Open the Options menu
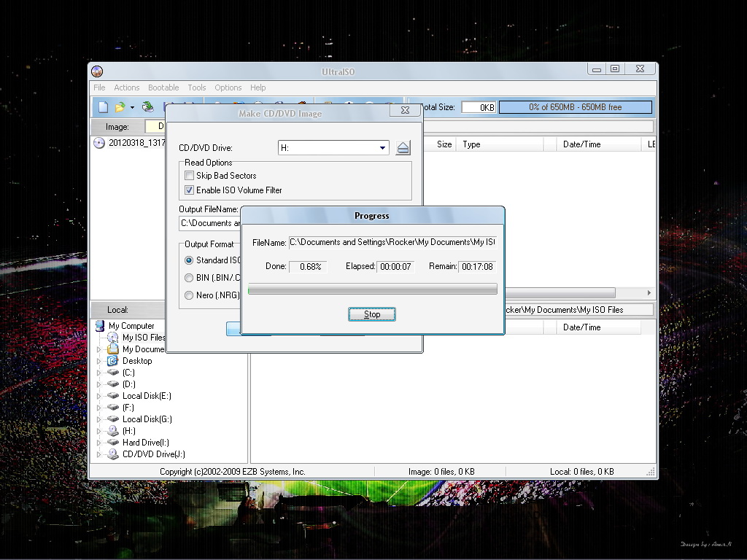 [x=228, y=87]
